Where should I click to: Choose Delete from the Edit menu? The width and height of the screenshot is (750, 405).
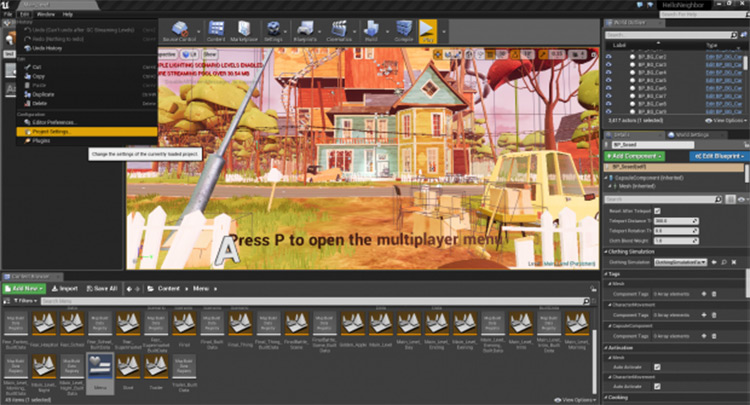pyautogui.click(x=40, y=103)
